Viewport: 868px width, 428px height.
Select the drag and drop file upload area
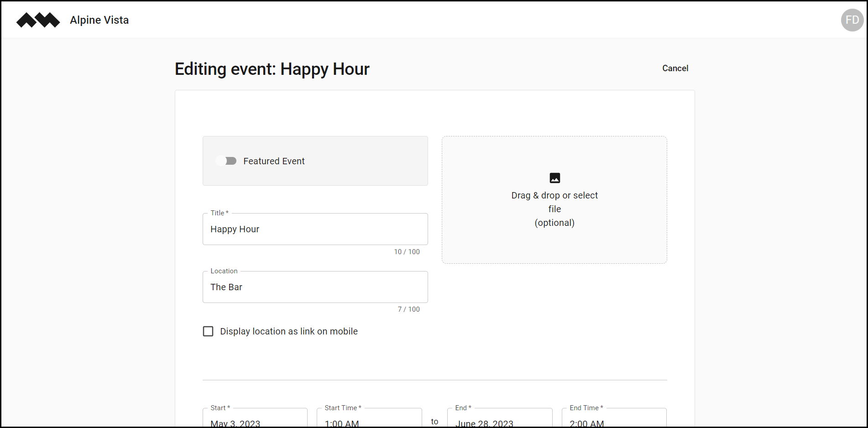(x=554, y=200)
